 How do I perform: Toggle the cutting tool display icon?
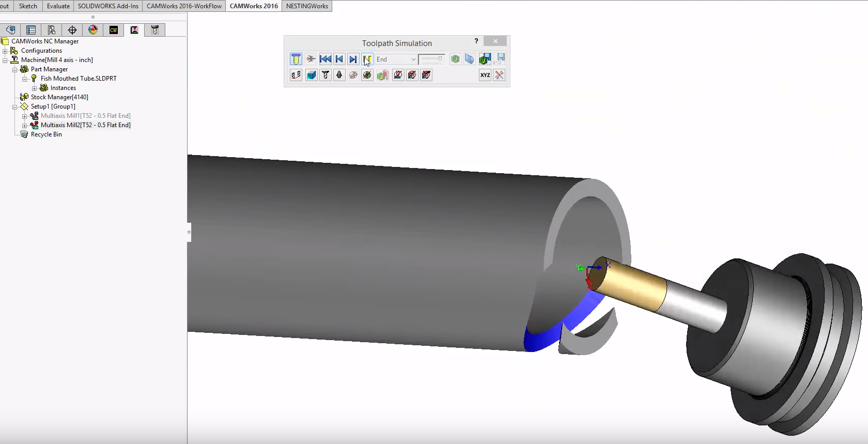click(326, 75)
